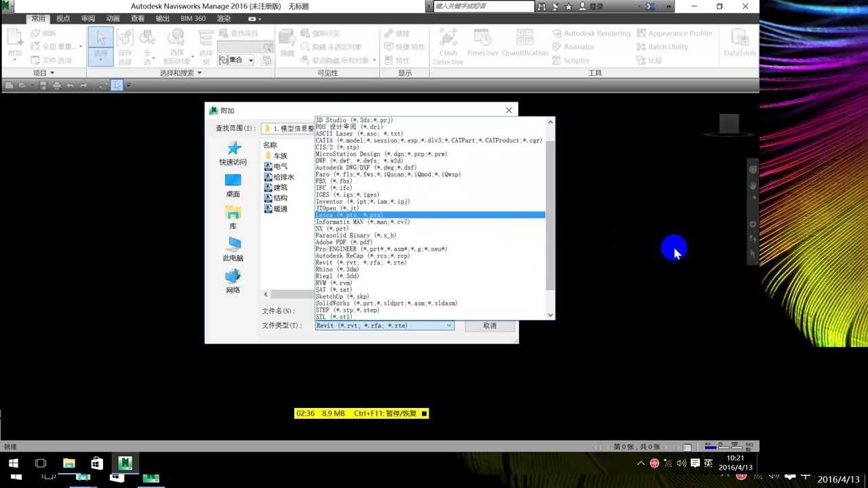Expand the 项目 panel arrow

52,73
